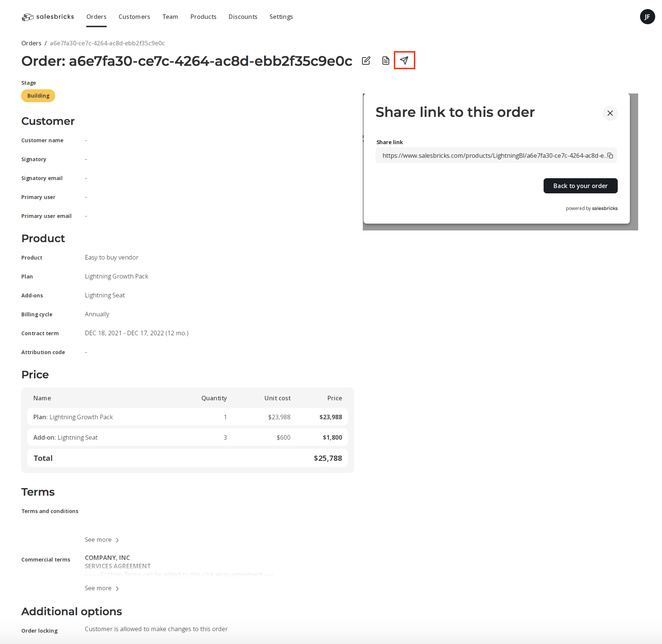Open the Products tab

tap(204, 17)
